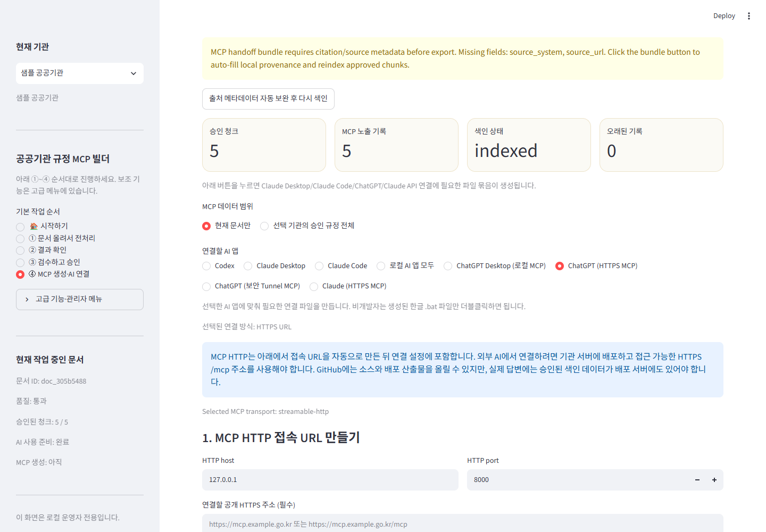Screen dimensions: 766x532
Task: Click the 현재 작업 중인 문서 heading
Action: point(50,360)
